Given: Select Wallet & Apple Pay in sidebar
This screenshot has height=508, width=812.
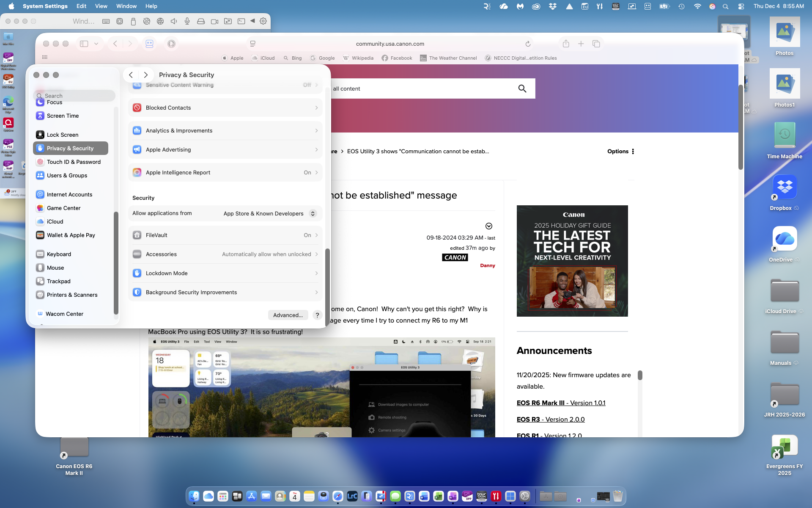Looking at the screenshot, I should [71, 235].
